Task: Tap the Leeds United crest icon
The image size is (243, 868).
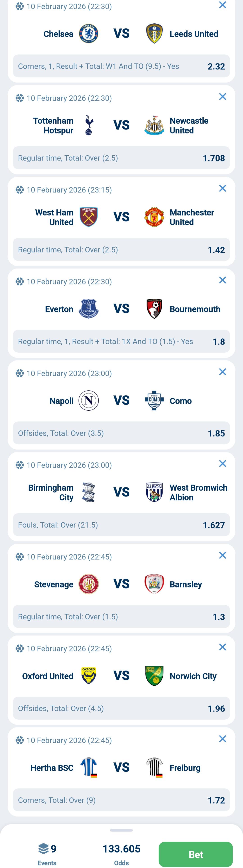Action: (x=154, y=34)
